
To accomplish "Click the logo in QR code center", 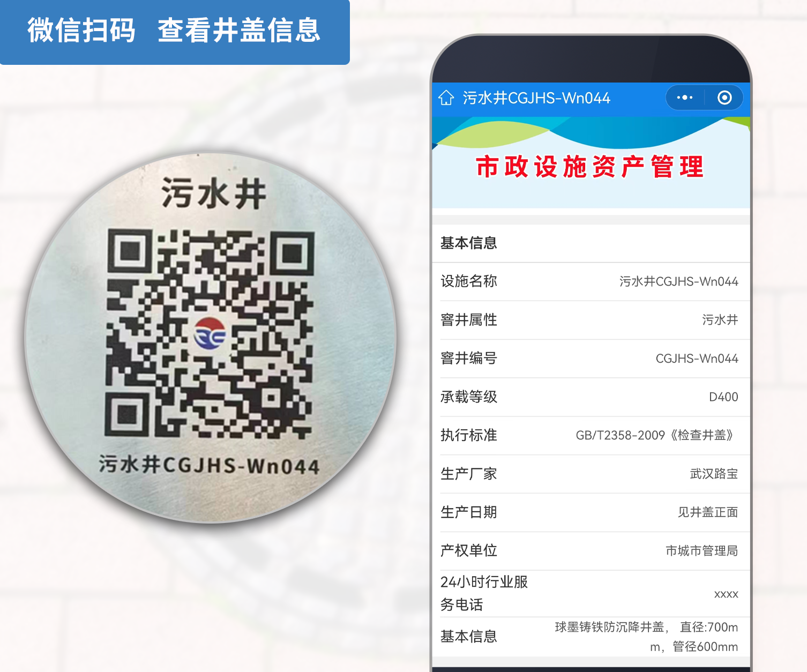I will click(x=210, y=334).
